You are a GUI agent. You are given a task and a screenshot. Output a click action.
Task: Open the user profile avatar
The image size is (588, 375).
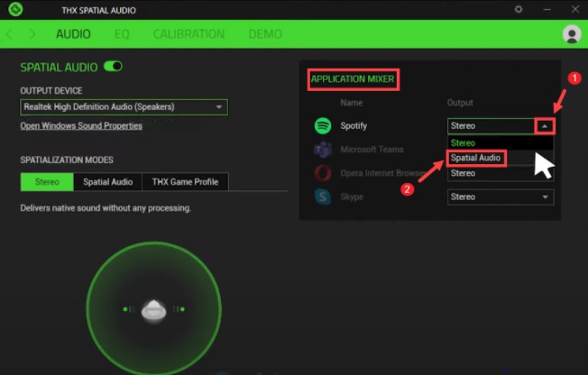[x=572, y=34]
